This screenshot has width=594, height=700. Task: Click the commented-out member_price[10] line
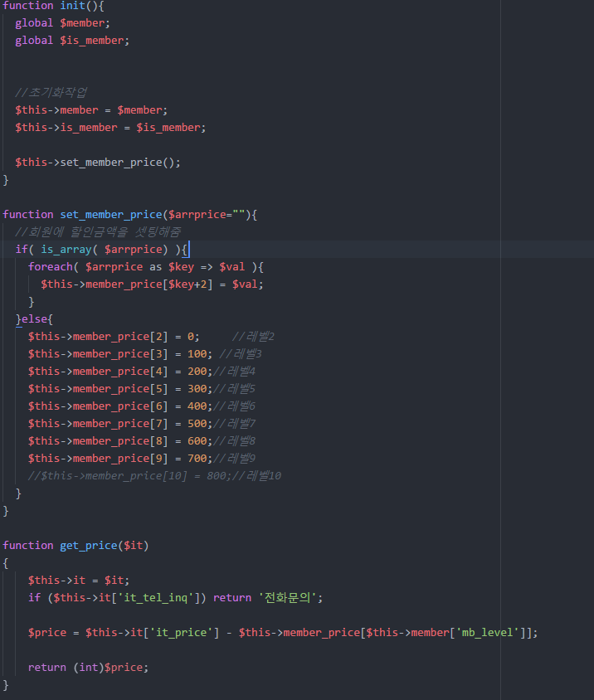tap(154, 476)
